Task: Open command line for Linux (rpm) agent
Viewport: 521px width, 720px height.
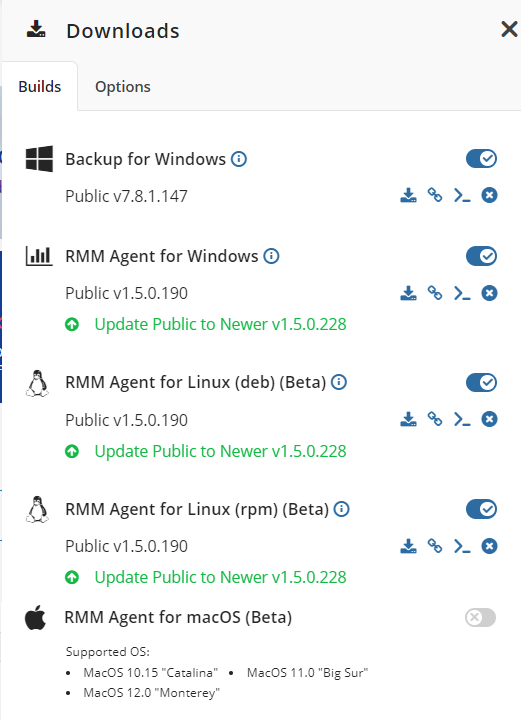Action: pos(462,546)
